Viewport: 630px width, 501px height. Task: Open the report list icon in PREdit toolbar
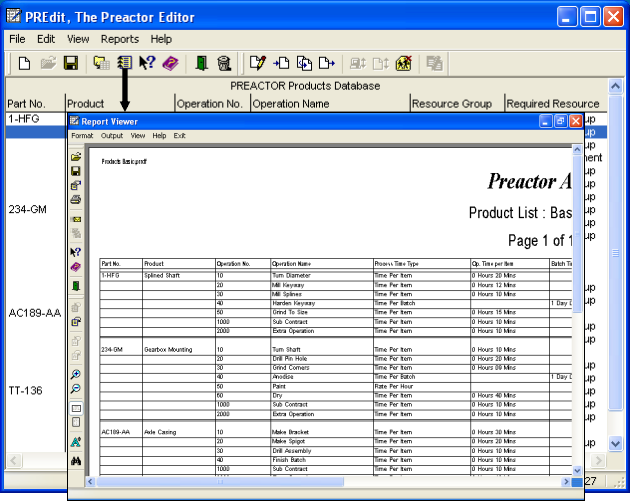[125, 63]
